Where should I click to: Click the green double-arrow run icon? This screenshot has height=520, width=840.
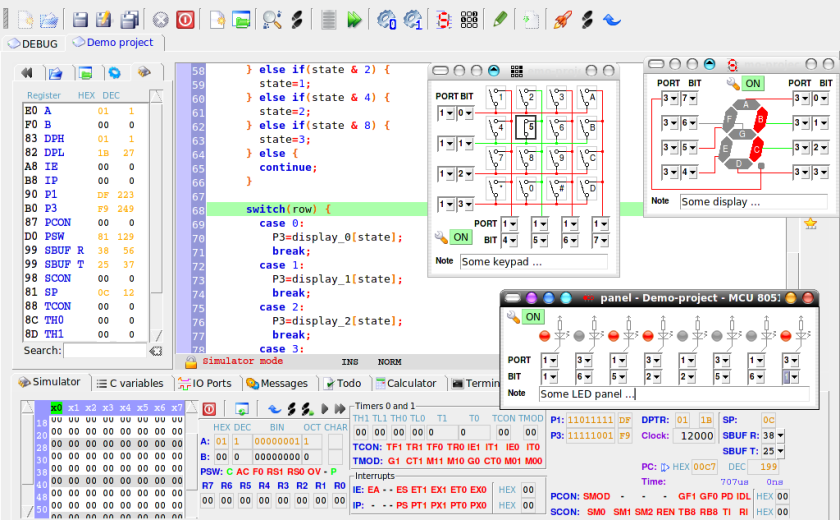point(354,19)
